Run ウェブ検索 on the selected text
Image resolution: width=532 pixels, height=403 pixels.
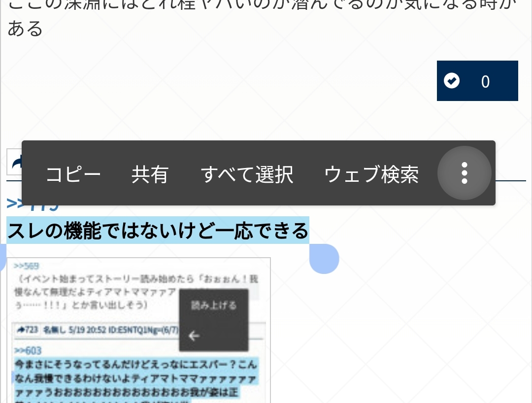(371, 174)
